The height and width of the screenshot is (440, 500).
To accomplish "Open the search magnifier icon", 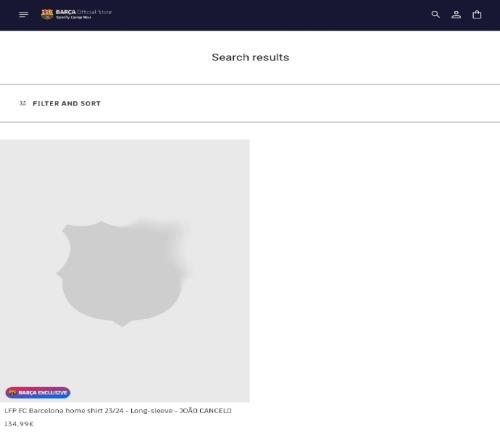I will 435,14.
